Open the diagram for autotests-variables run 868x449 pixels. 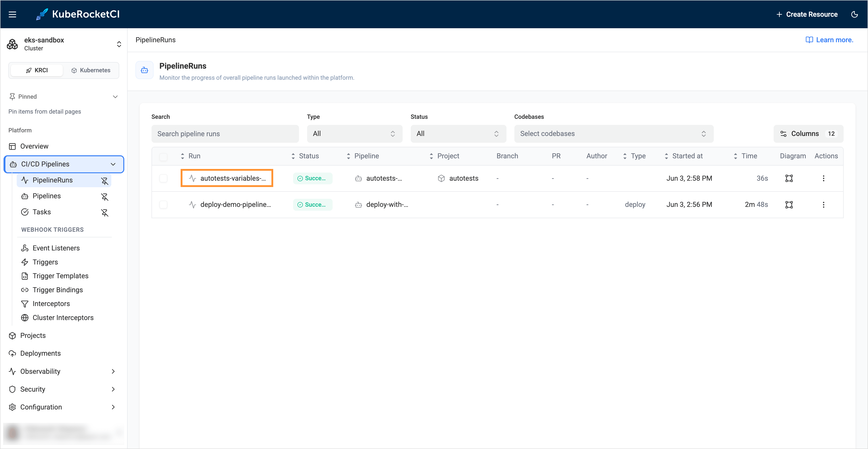pos(789,178)
